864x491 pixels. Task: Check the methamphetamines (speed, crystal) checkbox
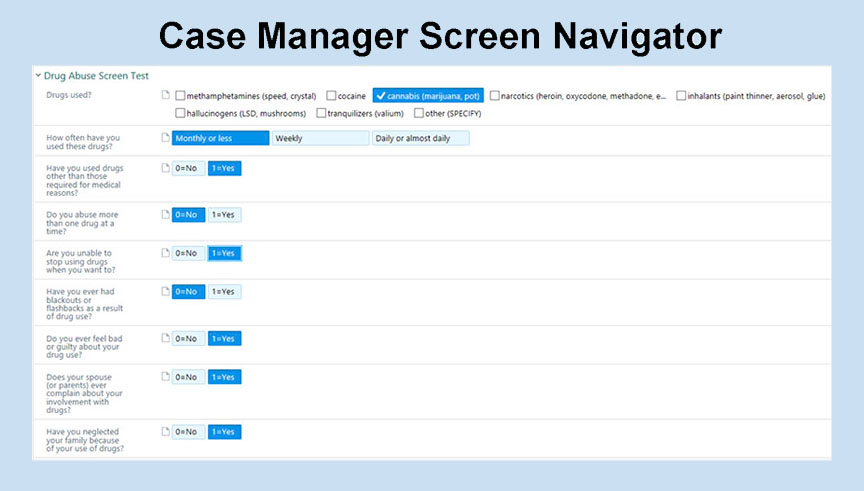[x=180, y=96]
